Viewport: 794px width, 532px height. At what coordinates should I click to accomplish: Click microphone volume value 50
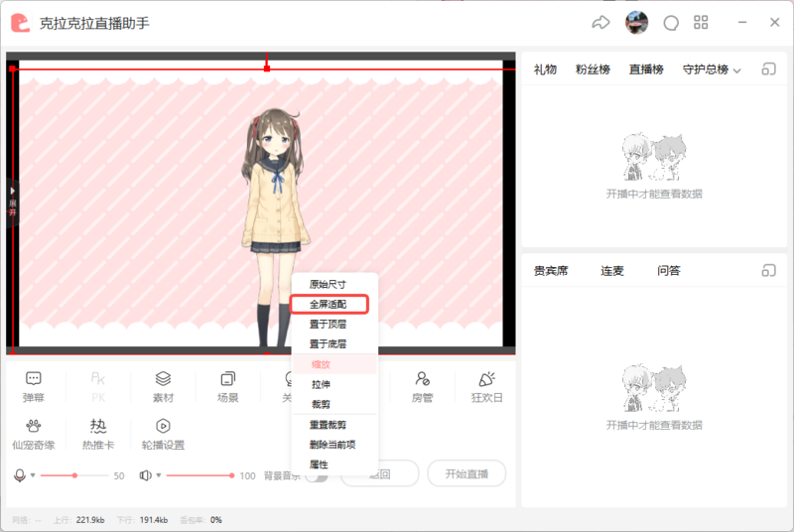pos(119,475)
